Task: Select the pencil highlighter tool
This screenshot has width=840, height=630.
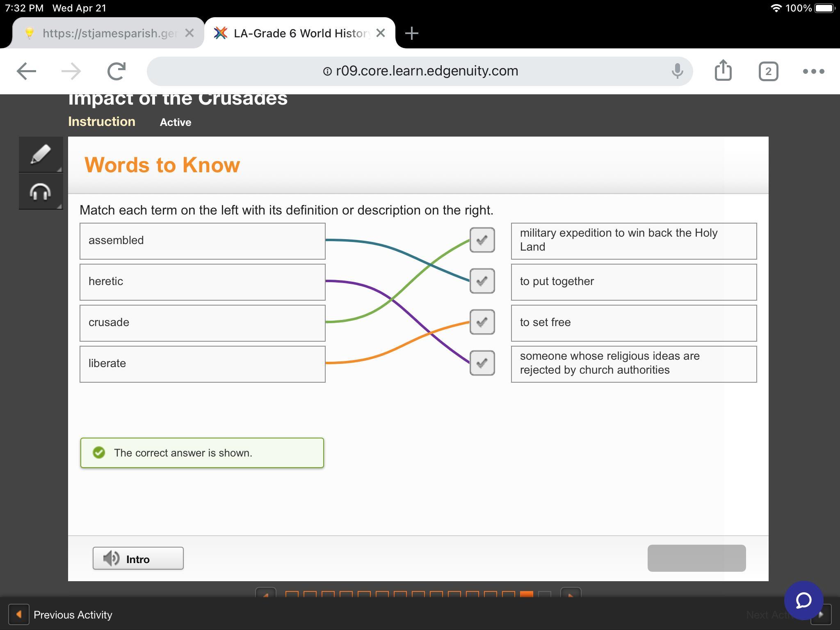Action: [41, 155]
